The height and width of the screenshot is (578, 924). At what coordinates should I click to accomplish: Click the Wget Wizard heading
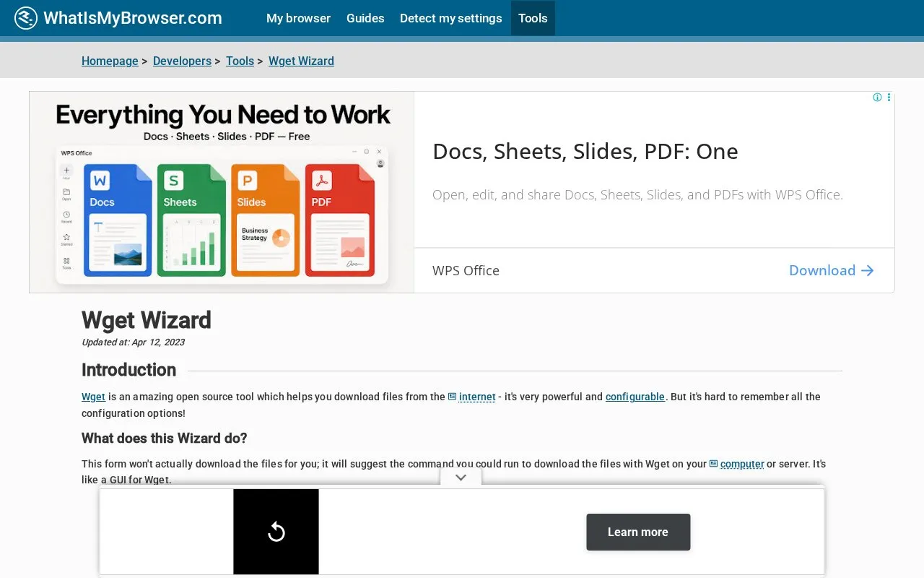pyautogui.click(x=147, y=320)
